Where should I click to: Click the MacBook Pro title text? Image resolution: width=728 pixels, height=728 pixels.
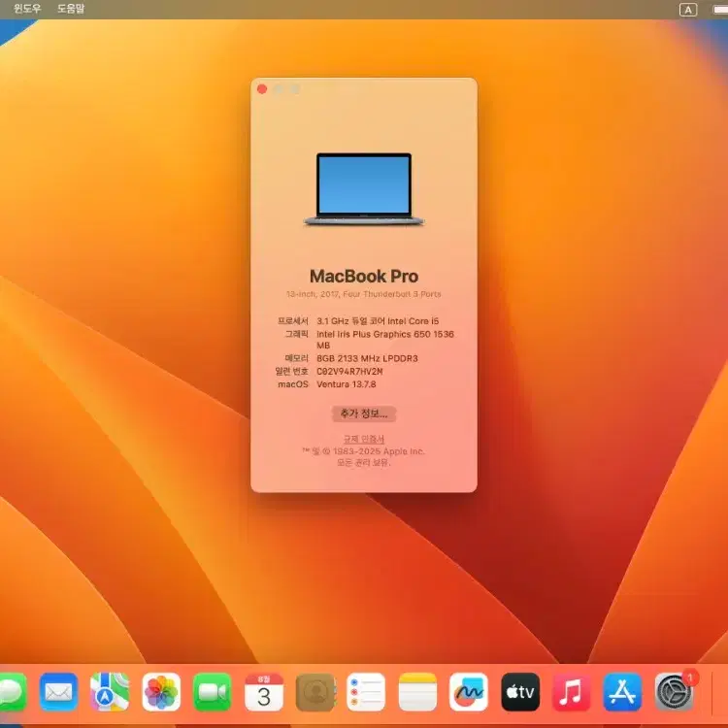pos(364,277)
